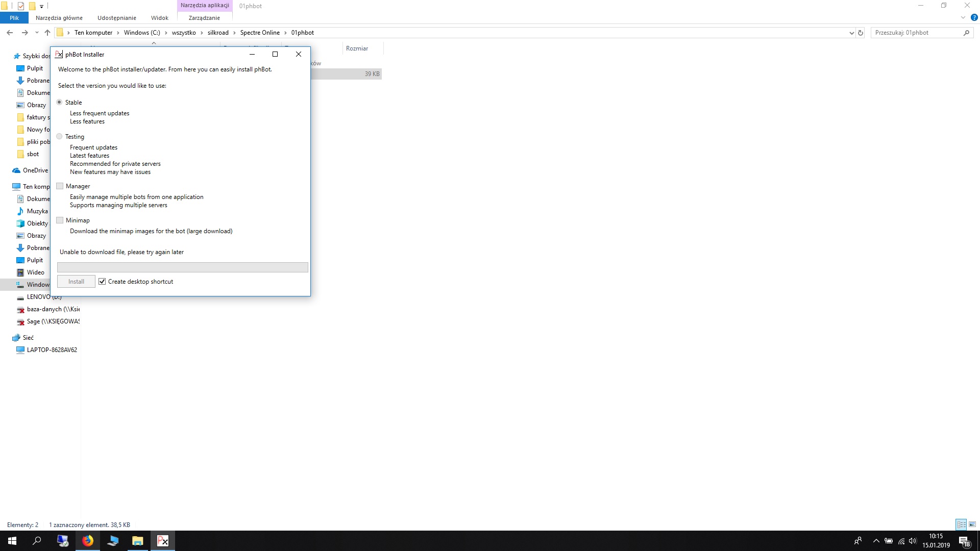Click the blue help question mark icon
Viewport: 980px width, 551px height.
(x=974, y=17)
